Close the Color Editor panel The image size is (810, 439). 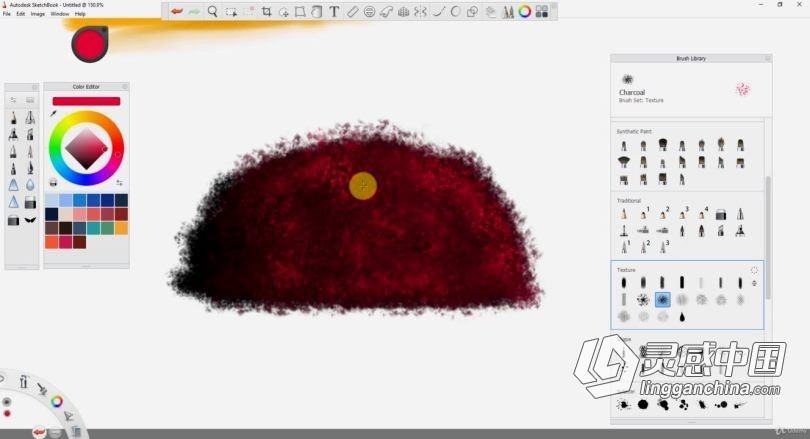124,86
